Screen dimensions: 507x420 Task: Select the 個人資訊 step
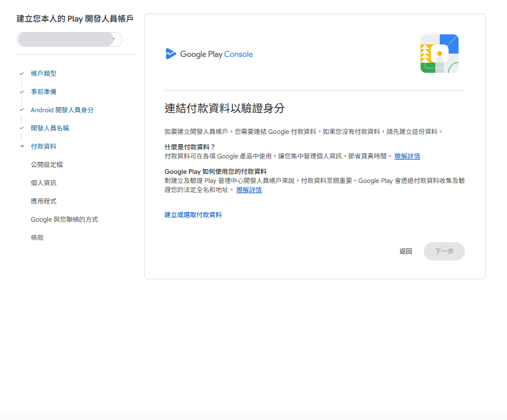[43, 183]
